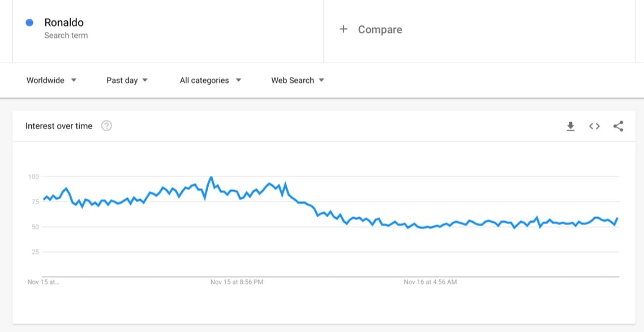This screenshot has width=644, height=332.
Task: Open the All categories dropdown
Action: pyautogui.click(x=211, y=80)
